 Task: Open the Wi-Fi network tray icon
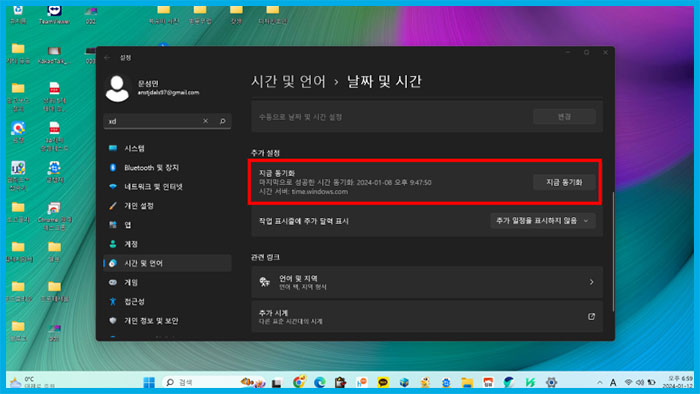click(629, 382)
